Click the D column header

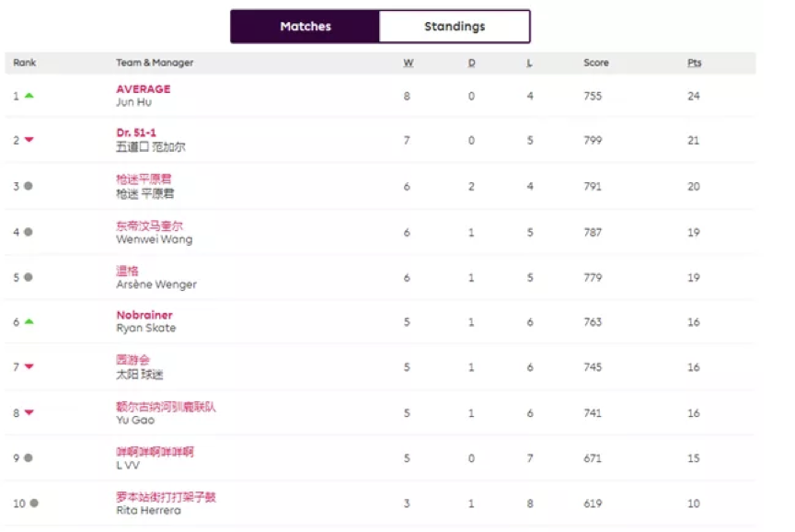(x=471, y=63)
